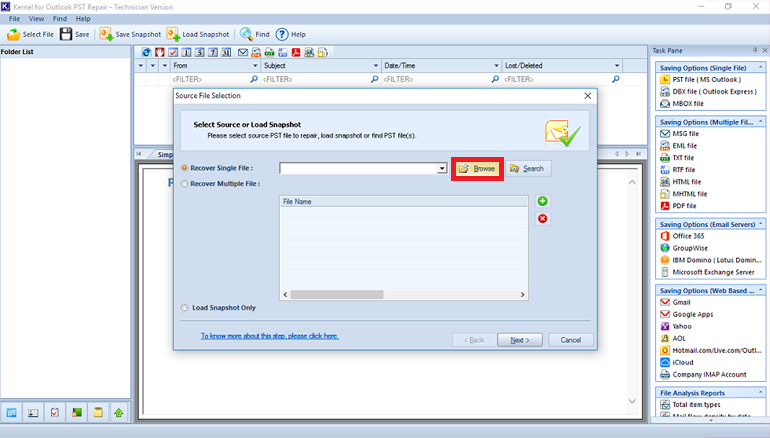The width and height of the screenshot is (770, 438).
Task: Click the Browse button
Action: click(x=477, y=169)
